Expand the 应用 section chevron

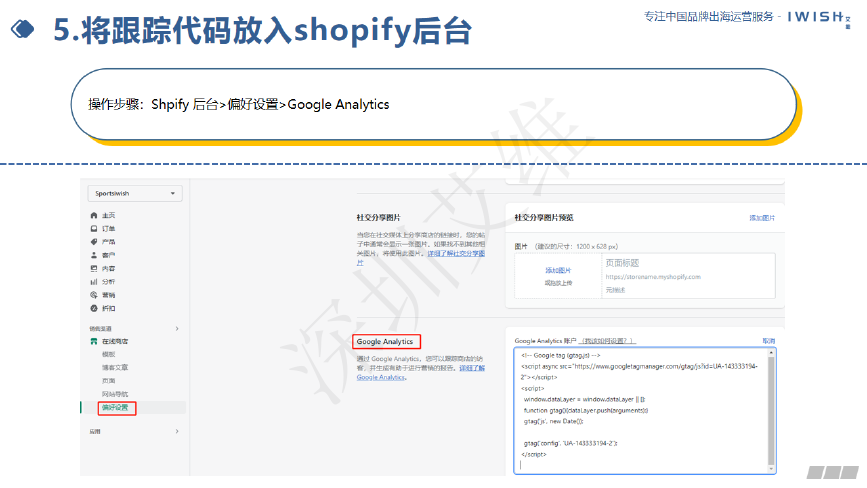177,432
